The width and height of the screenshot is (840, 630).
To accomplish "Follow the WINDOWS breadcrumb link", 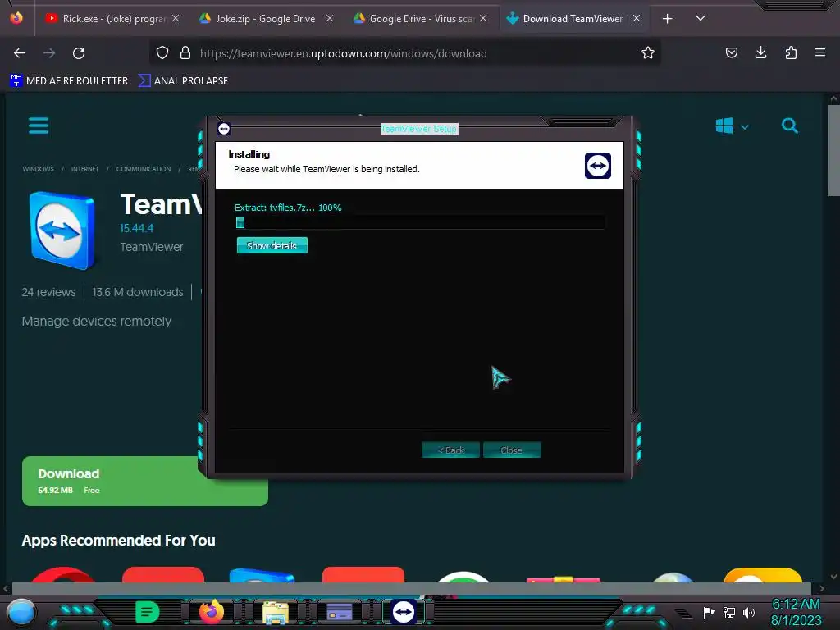I will [38, 169].
